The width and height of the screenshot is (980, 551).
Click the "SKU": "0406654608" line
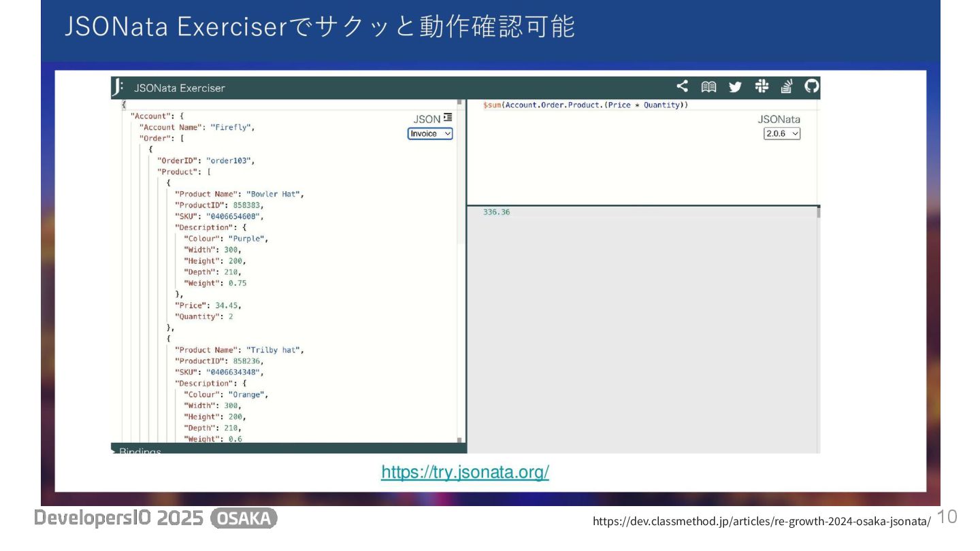pyautogui.click(x=219, y=216)
